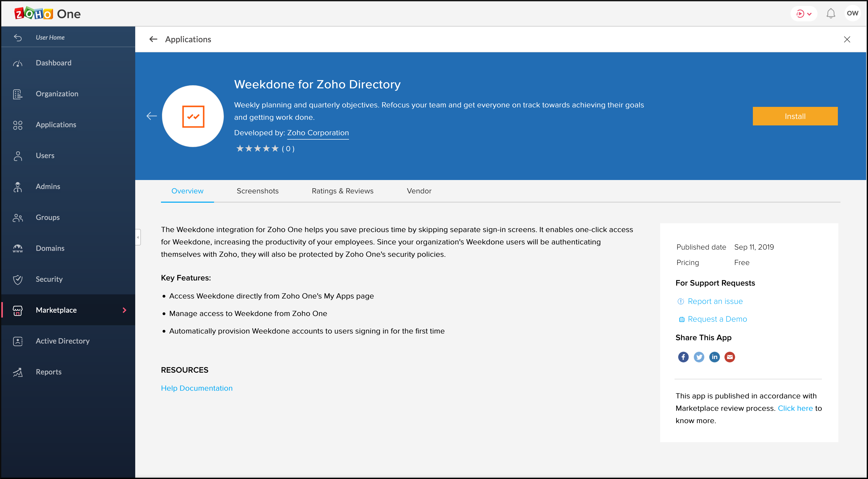Switch to the Screenshots tab
The height and width of the screenshot is (479, 868).
coord(258,191)
